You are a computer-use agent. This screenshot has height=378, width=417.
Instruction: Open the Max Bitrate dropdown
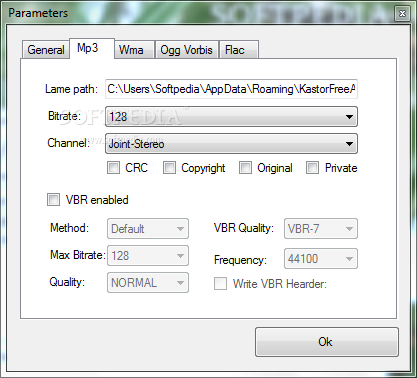point(148,256)
